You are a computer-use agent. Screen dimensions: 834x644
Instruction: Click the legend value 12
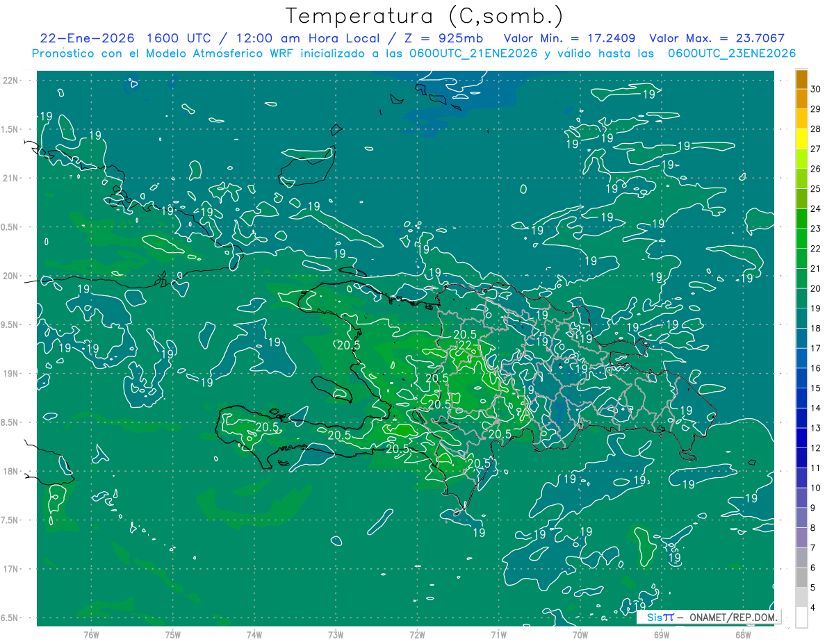pyautogui.click(x=816, y=448)
